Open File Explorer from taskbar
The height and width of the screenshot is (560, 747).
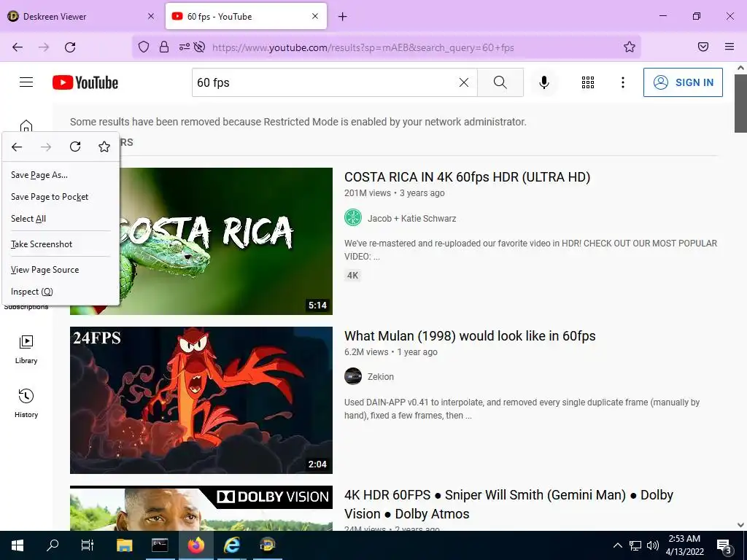point(124,545)
